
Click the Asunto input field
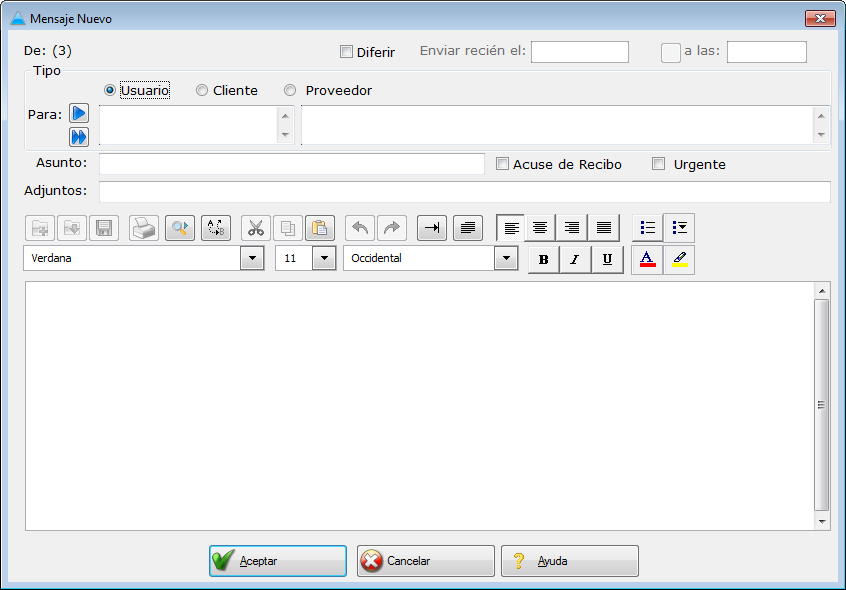291,164
